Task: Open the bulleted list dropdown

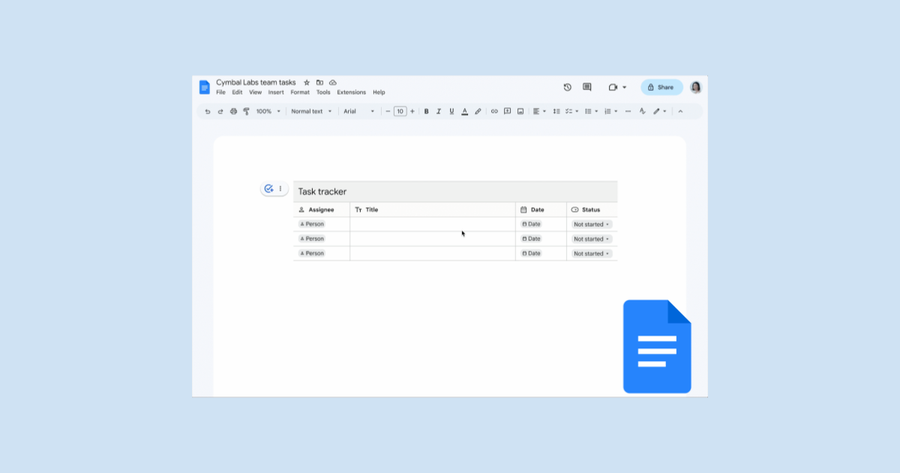Action: [x=591, y=111]
